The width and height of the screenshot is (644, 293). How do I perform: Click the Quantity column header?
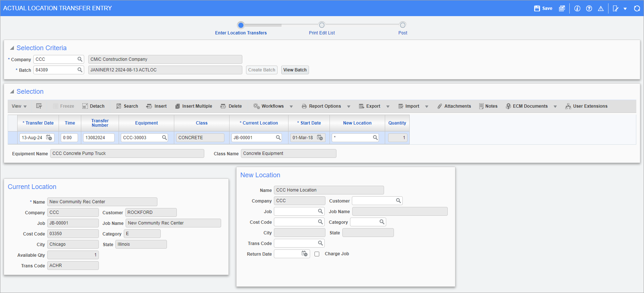click(397, 123)
